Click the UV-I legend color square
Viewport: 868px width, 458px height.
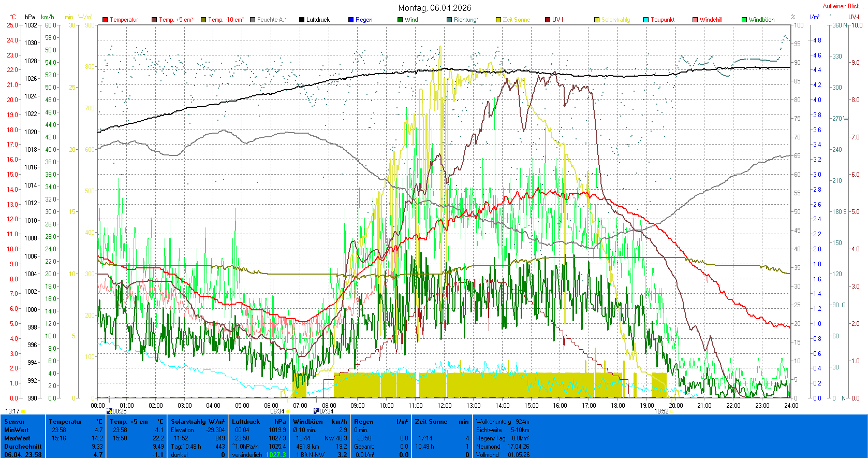(548, 20)
